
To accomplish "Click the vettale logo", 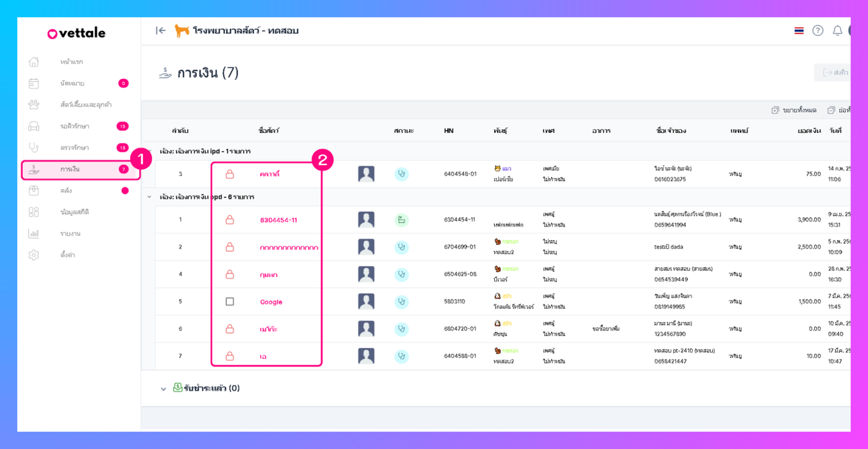I will coord(76,33).
